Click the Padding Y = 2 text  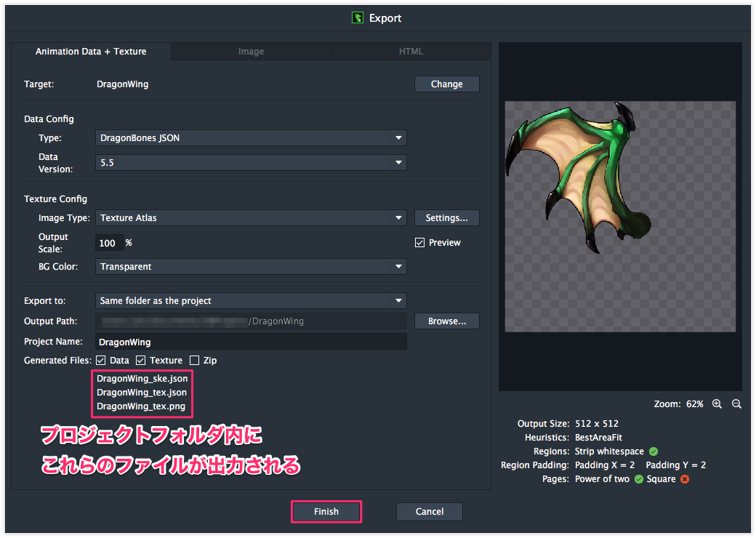[676, 465]
